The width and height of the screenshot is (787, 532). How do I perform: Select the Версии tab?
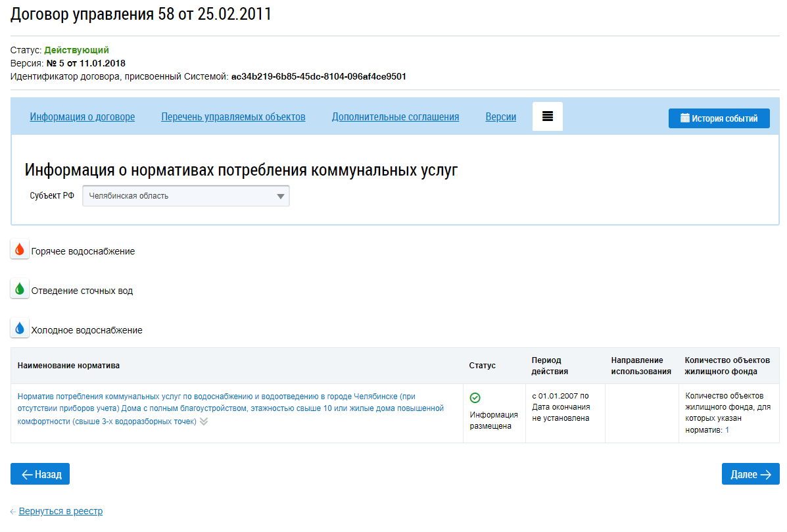[500, 117]
